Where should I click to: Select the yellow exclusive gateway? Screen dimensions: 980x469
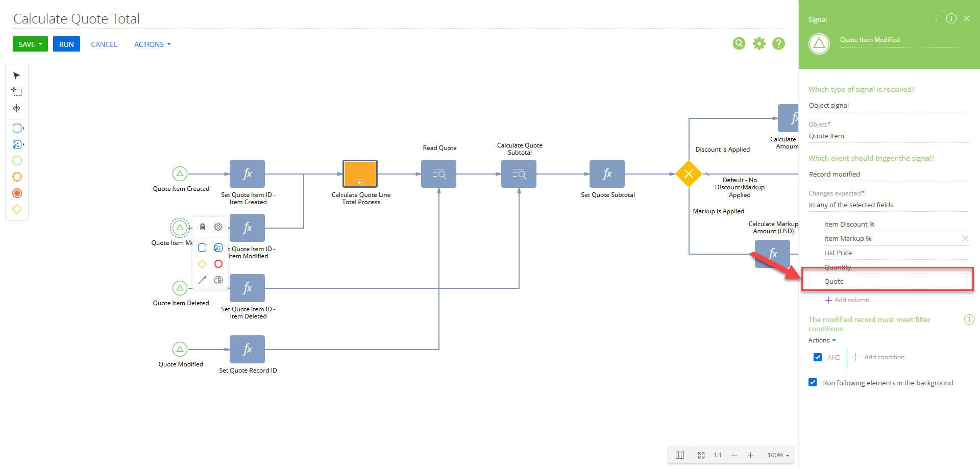coord(689,174)
